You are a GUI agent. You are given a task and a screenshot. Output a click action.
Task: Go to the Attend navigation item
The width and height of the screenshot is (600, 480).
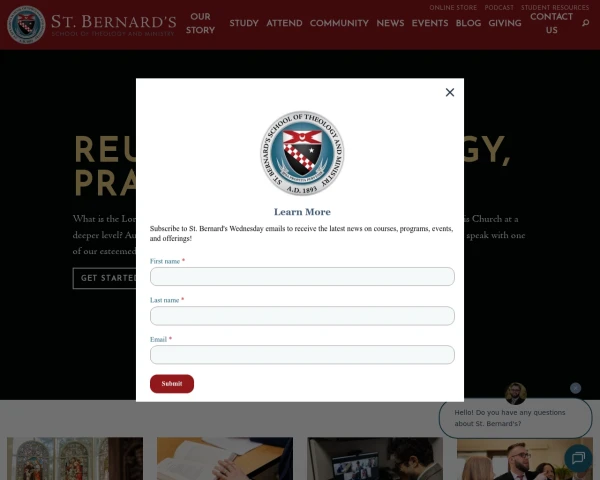pos(284,23)
